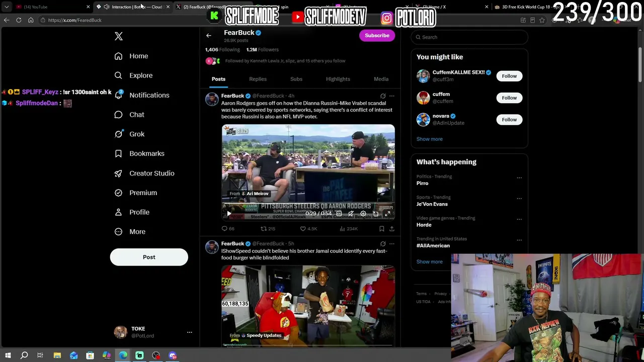
Task: Open options for the Horde trend
Action: coord(519,219)
